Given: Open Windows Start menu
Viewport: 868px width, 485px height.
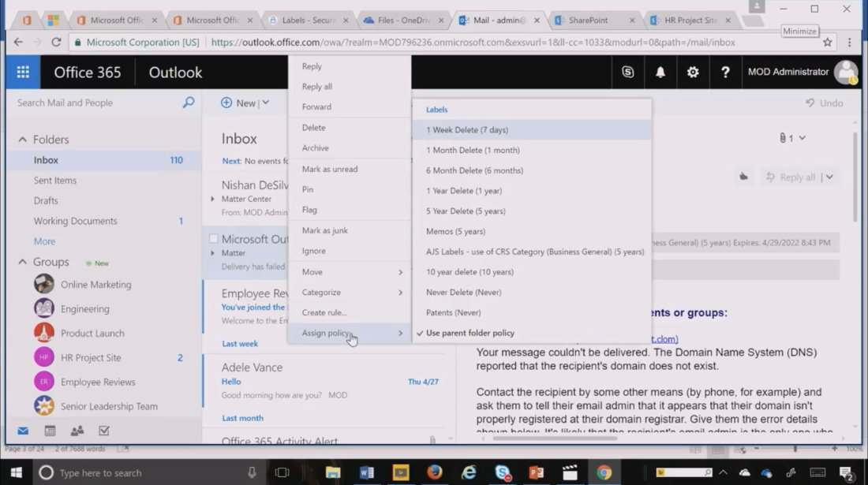Looking at the screenshot, I should [16, 472].
